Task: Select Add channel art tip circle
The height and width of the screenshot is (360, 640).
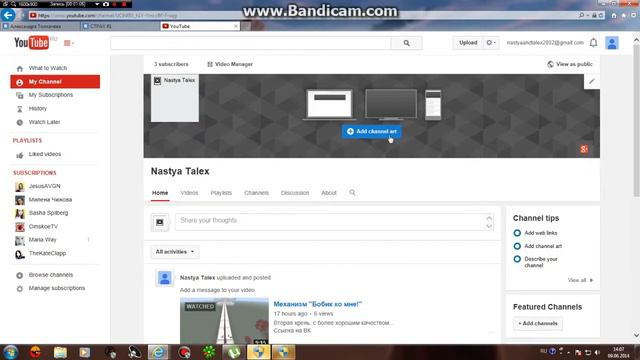Action: tap(517, 246)
